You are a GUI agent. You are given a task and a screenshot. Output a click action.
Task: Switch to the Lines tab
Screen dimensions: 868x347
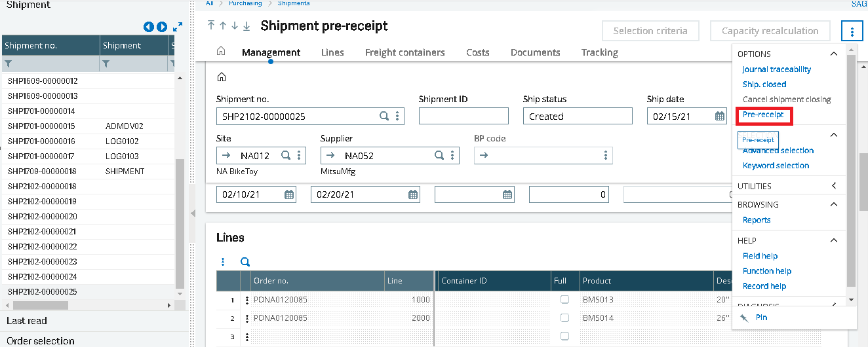[332, 52]
